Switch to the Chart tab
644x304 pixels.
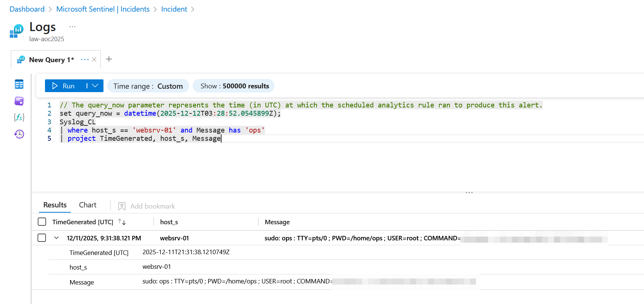tap(88, 205)
